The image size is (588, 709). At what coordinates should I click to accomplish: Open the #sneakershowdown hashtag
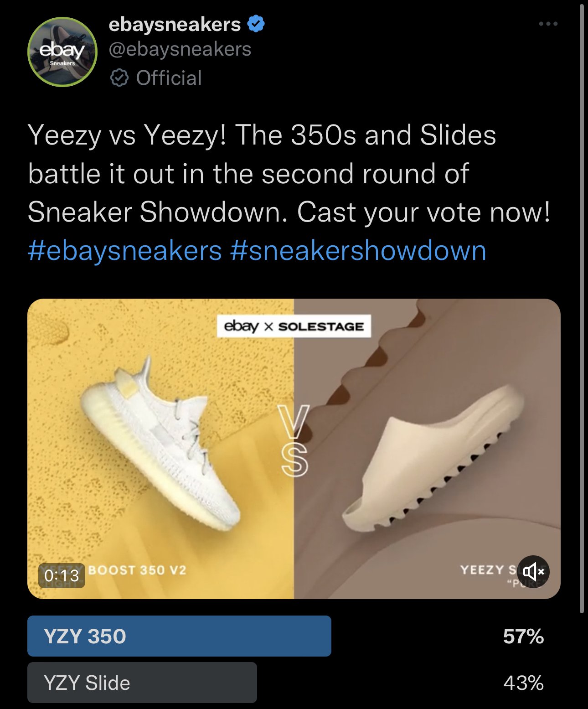358,251
